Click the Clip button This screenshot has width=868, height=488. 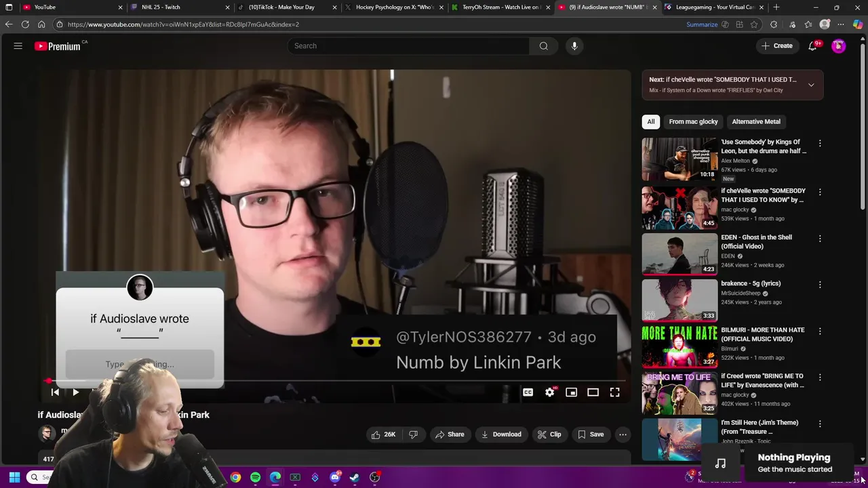(549, 434)
